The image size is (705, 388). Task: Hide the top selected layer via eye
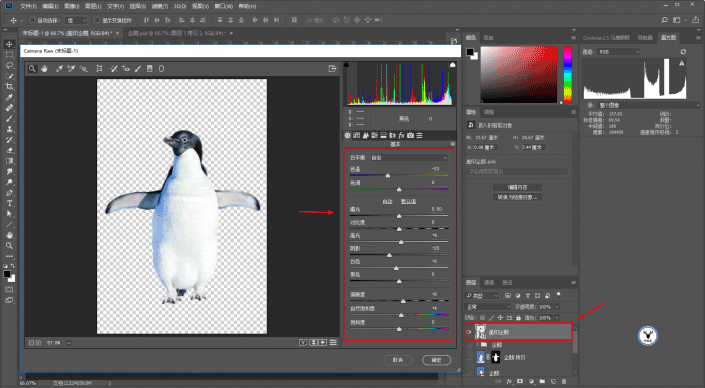[x=469, y=332]
